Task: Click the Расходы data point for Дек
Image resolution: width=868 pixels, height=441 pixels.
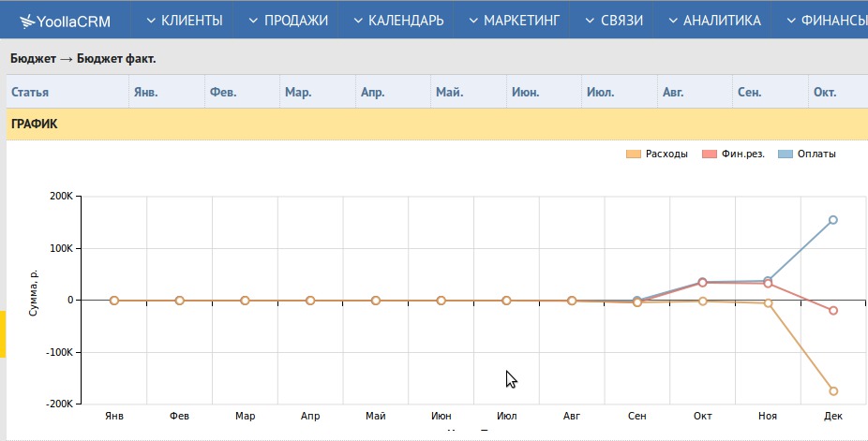Action: pos(833,391)
